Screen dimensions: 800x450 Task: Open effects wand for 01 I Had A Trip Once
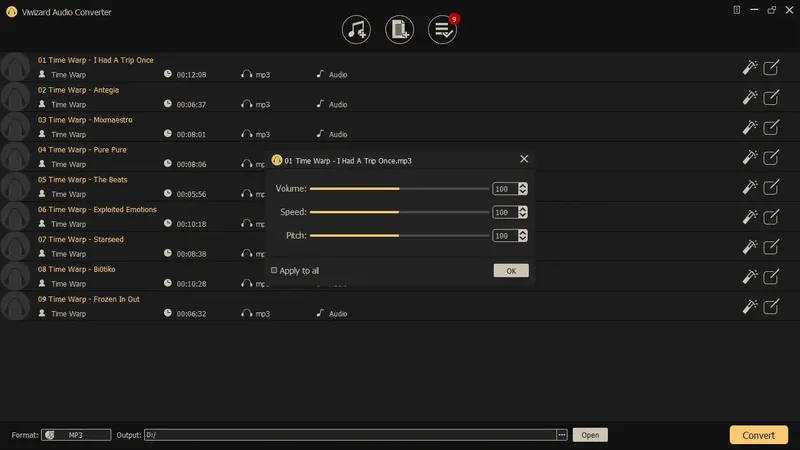pyautogui.click(x=749, y=67)
